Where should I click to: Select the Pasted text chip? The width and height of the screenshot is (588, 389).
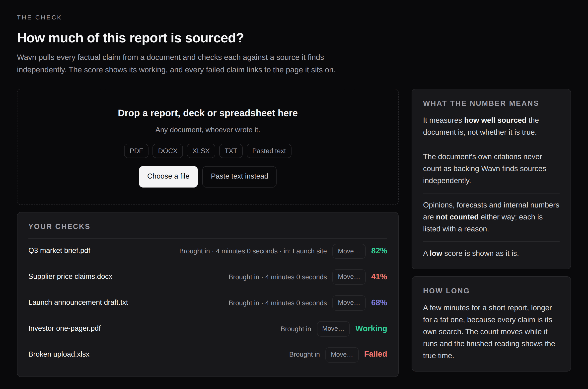(269, 151)
